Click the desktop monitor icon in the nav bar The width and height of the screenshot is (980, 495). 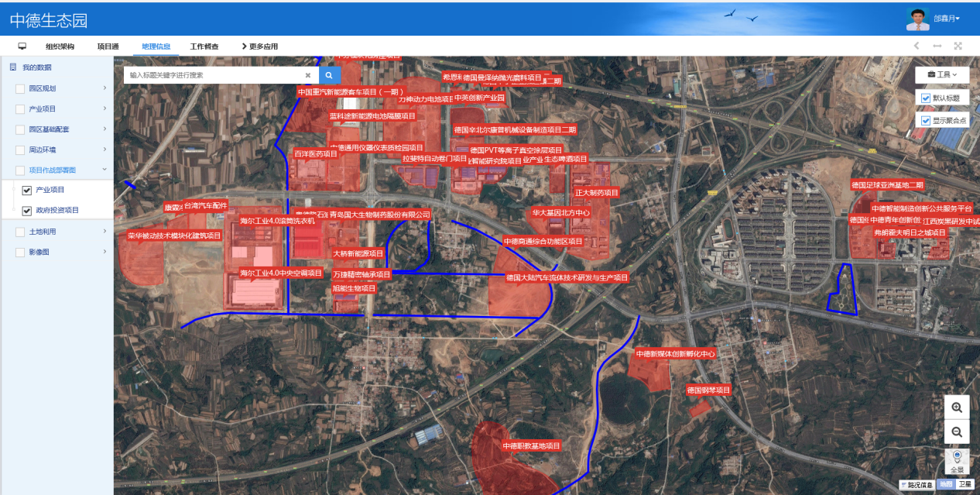(x=22, y=46)
